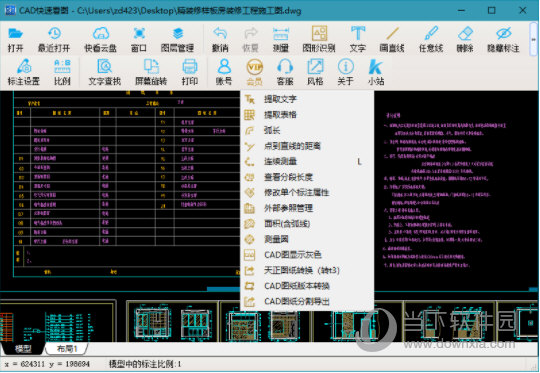
Task: Choose 测量圆 menu entry
Action: click(x=307, y=239)
